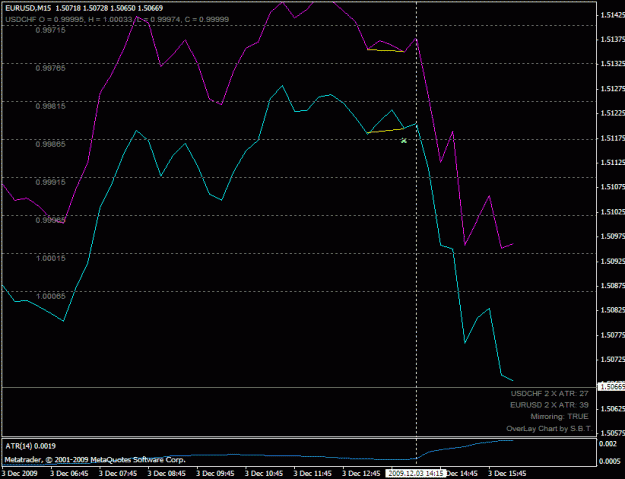
Task: Click the Mirroring: TRUE label
Action: 559,417
